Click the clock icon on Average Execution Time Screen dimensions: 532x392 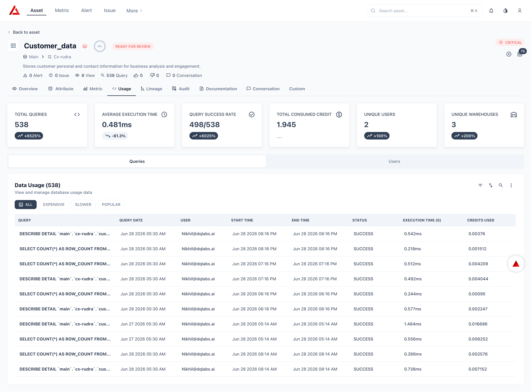pyautogui.click(x=164, y=115)
